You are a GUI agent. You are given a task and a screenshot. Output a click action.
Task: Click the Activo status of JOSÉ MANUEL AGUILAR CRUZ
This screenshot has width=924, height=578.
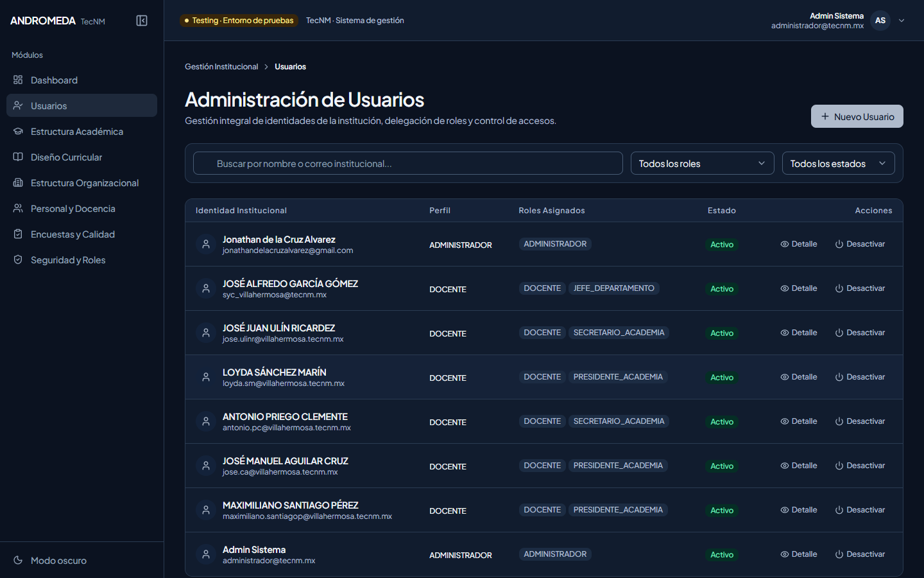722,466
